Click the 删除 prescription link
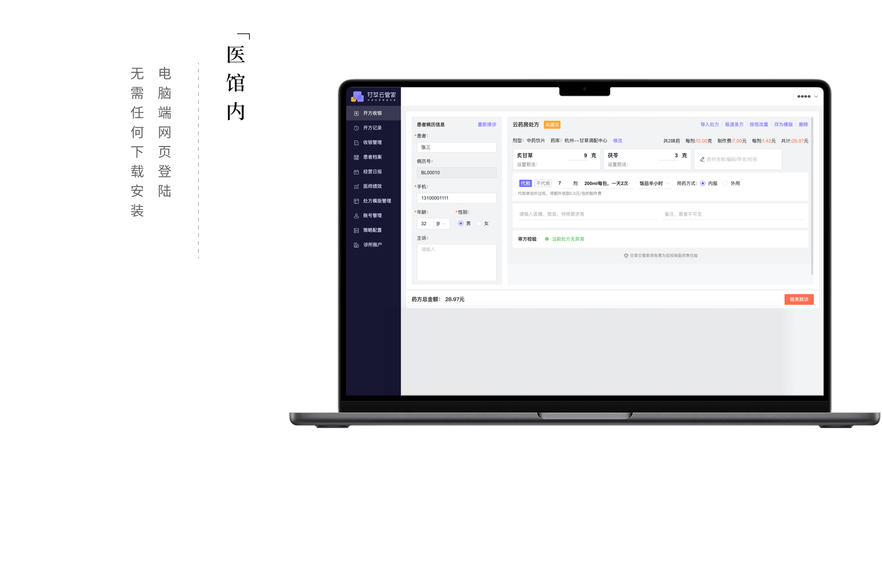The image size is (882, 588). point(804,124)
